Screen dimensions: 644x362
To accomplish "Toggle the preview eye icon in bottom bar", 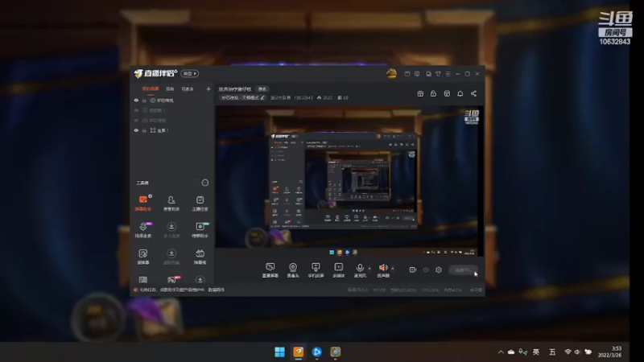I will 426,269.
